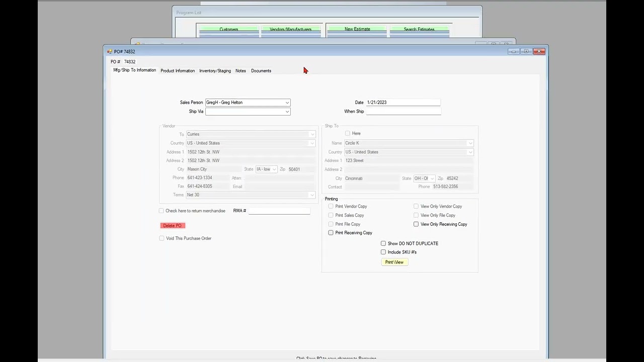Click the PO # 74832 label text
644x362 pixels.
123,62
